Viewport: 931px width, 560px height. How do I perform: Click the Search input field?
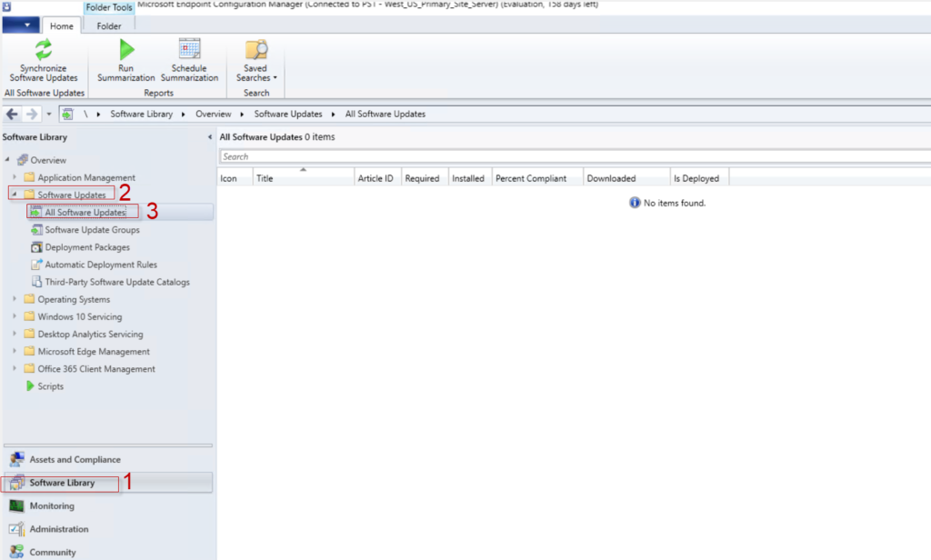point(575,156)
